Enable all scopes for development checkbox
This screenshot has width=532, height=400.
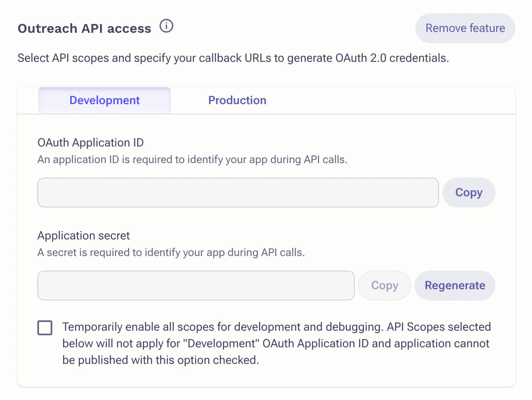(45, 328)
